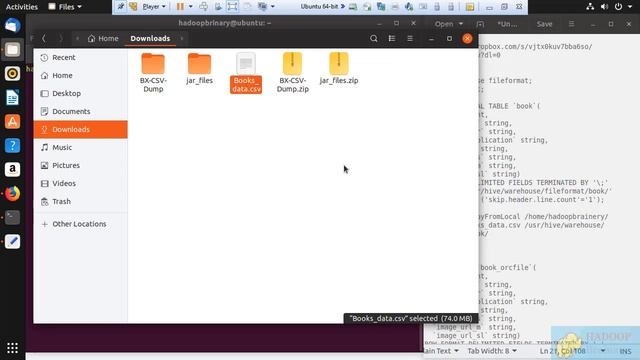Screen dimensions: 640x360
Task: Open the Tab Width dropdown in status bar
Action: point(492,351)
